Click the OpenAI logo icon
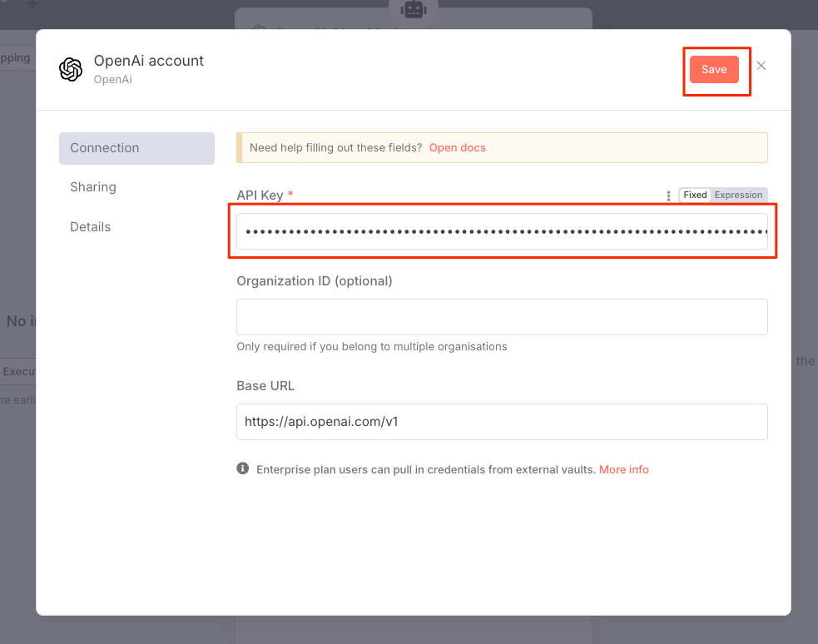818x644 pixels. tap(71, 69)
